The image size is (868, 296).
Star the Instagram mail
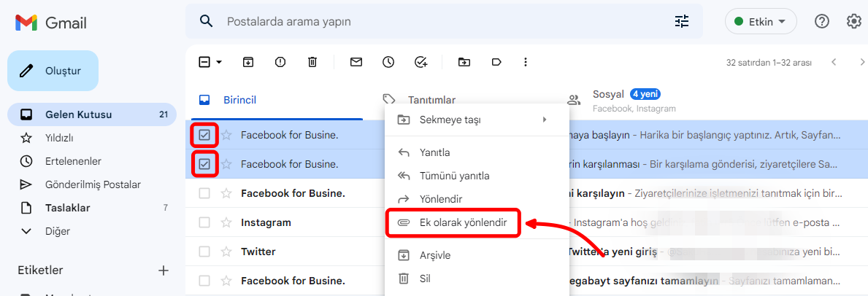click(x=226, y=222)
